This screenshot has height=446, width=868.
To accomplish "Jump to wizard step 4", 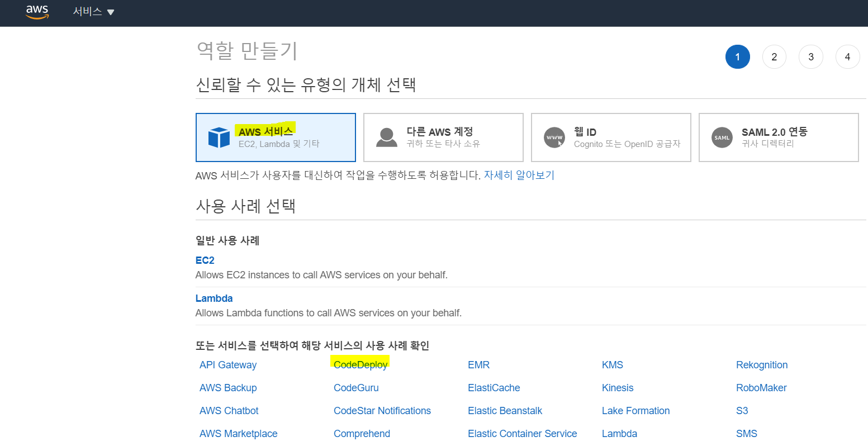I will pos(847,56).
